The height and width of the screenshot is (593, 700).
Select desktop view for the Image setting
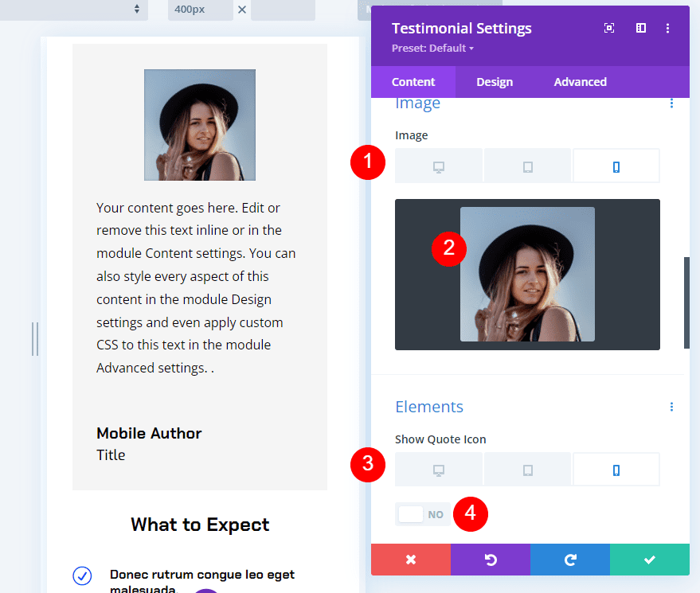coord(438,165)
